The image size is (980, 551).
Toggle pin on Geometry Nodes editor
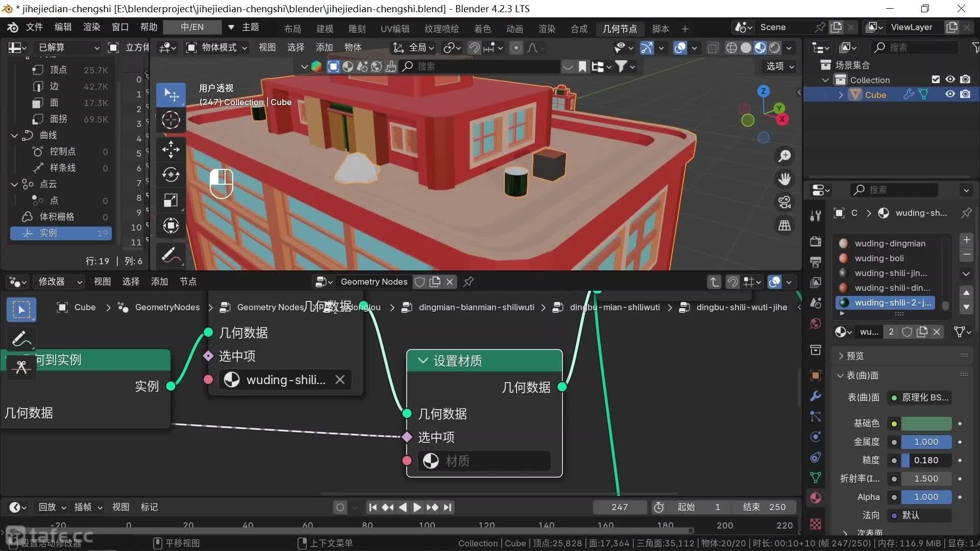point(469,282)
